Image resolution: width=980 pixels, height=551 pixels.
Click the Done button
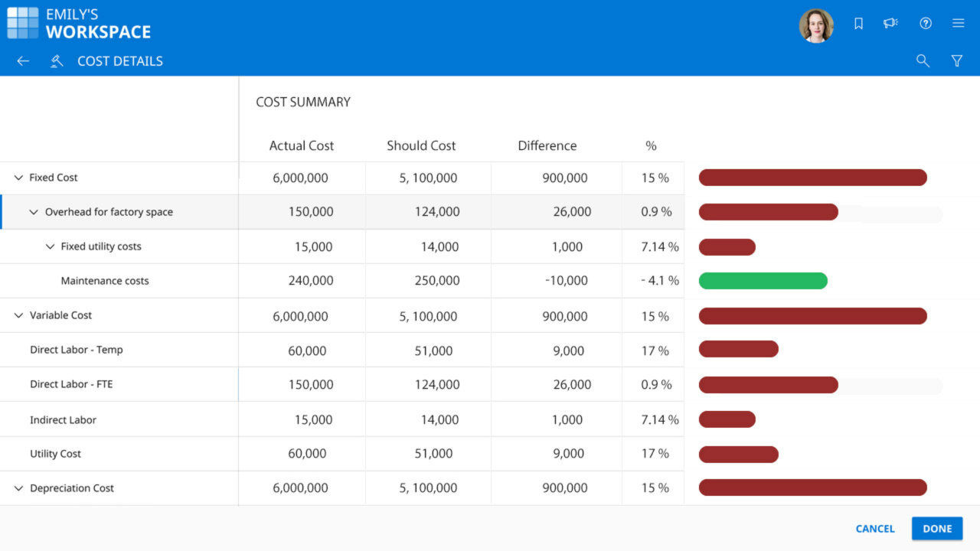pyautogui.click(x=936, y=529)
